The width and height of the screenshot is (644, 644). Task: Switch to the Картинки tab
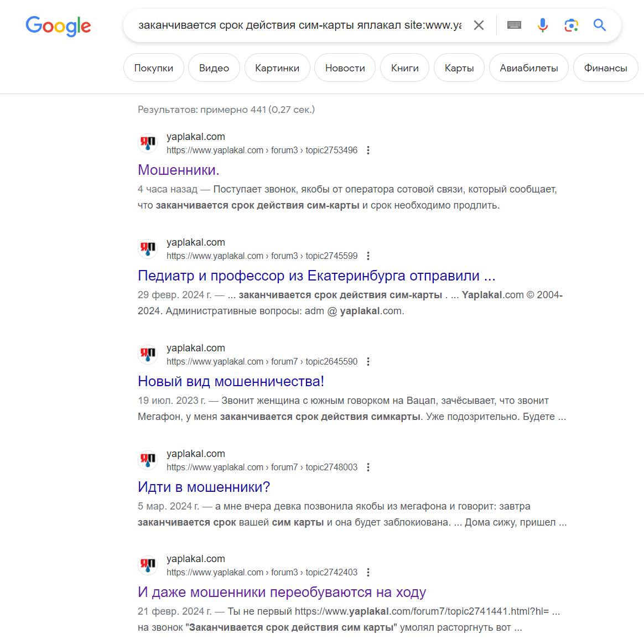pos(277,67)
